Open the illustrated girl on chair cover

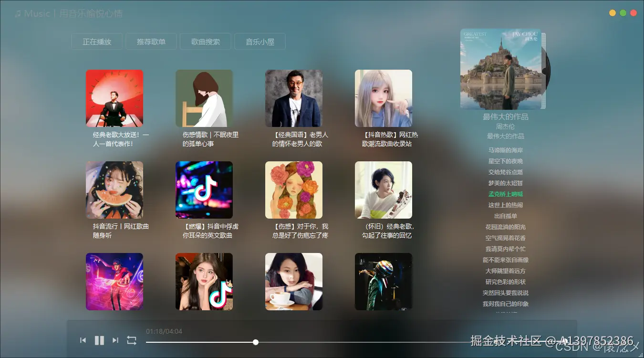coord(204,98)
